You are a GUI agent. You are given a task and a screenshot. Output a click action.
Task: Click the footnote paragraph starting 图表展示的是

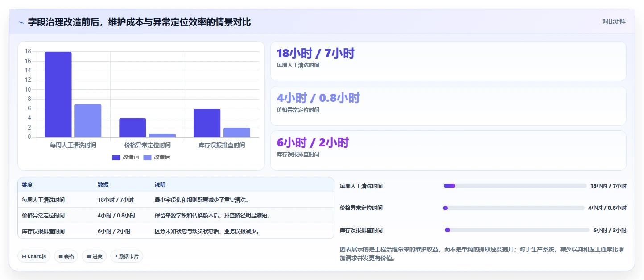[x=482, y=254]
